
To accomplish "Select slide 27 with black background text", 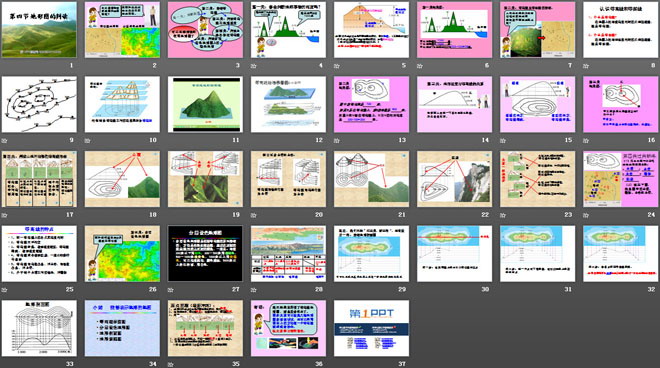I will click(205, 253).
